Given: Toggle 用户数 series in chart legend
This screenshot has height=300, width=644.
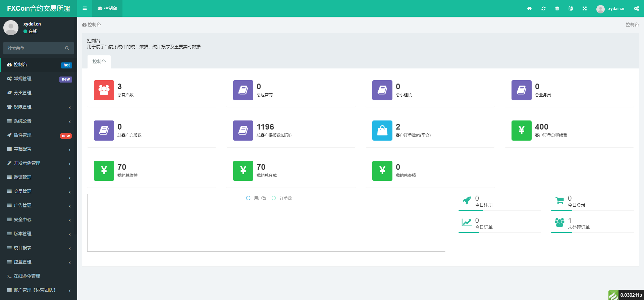Looking at the screenshot, I should tap(255, 198).
